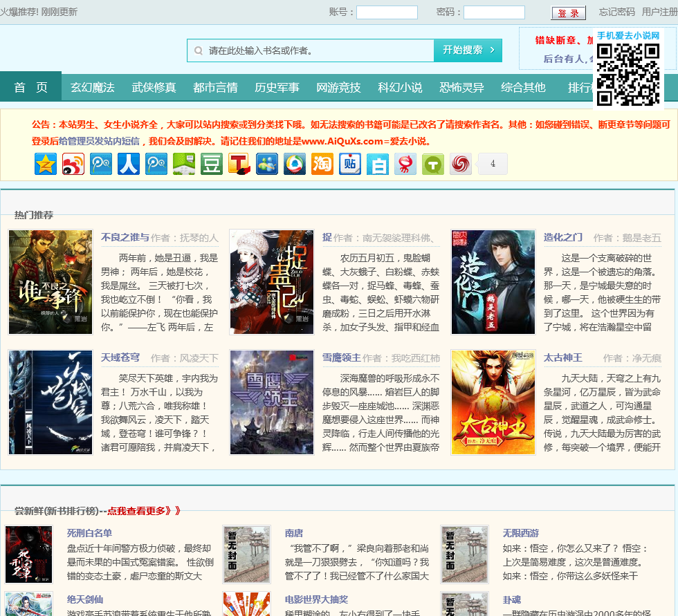This screenshot has height=616, width=678.
Task: Click the 手机爱去小说网 label
Action: [x=628, y=35]
